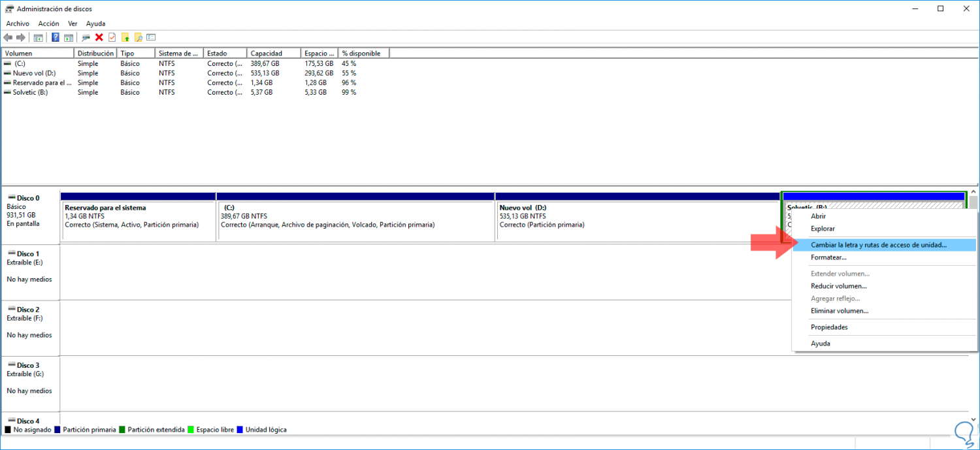Sort by the Sistema de archivos column header
Image resolution: width=980 pixels, height=450 pixels.
point(179,53)
